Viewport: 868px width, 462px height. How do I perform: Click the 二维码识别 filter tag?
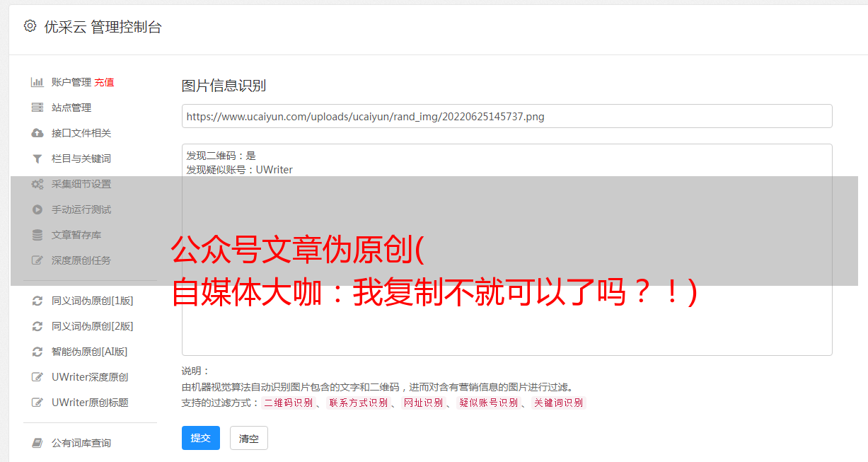pyautogui.click(x=288, y=403)
